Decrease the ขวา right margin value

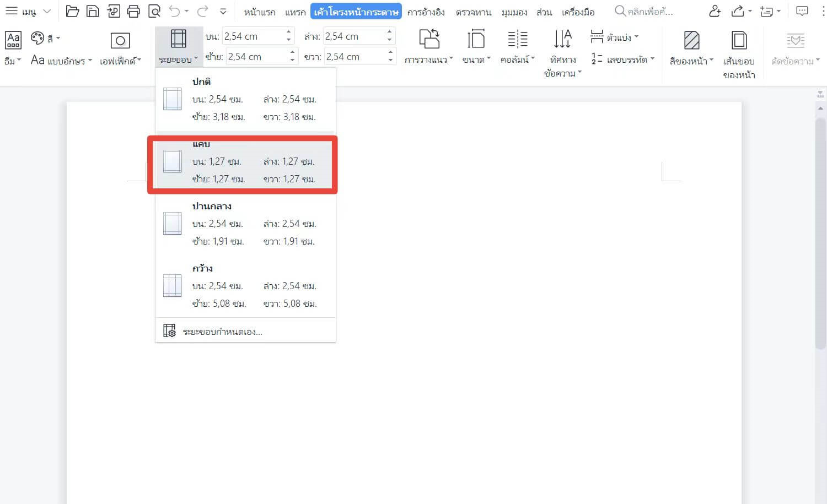pyautogui.click(x=391, y=60)
